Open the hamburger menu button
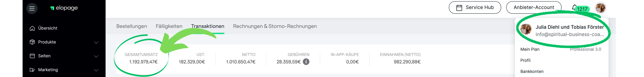 coord(32,8)
